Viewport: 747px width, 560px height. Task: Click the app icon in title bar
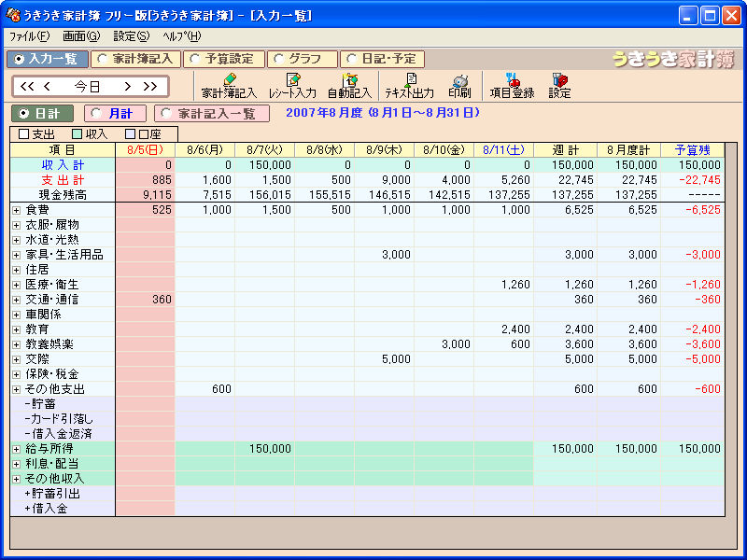13,16
